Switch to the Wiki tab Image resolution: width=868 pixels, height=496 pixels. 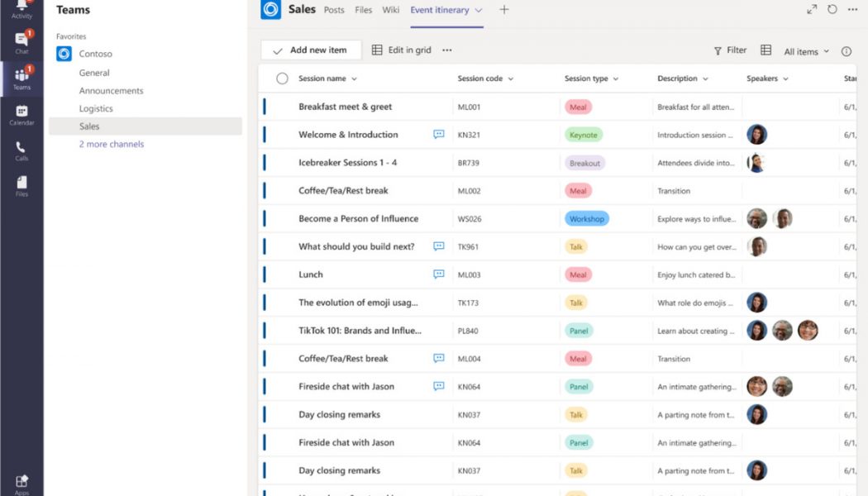pos(391,10)
